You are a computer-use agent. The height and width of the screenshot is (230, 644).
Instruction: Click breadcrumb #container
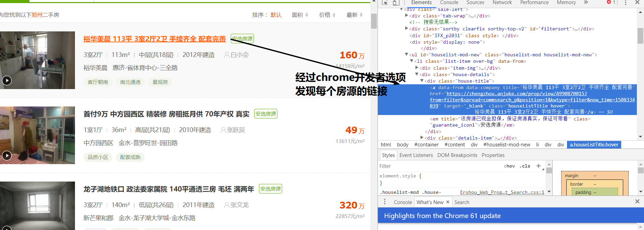coord(426,145)
